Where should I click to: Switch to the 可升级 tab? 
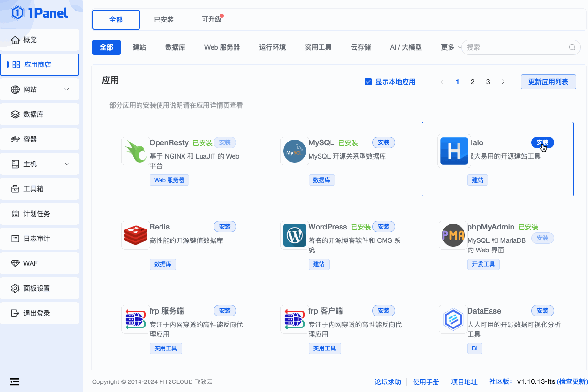tap(212, 20)
